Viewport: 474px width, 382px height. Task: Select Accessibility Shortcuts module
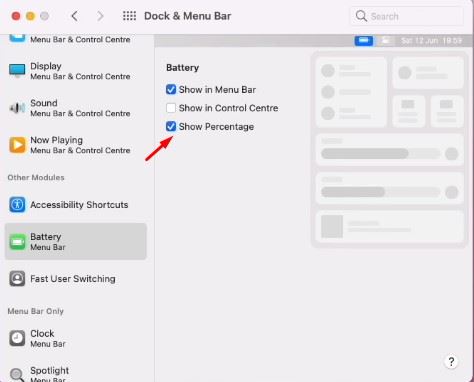76,204
